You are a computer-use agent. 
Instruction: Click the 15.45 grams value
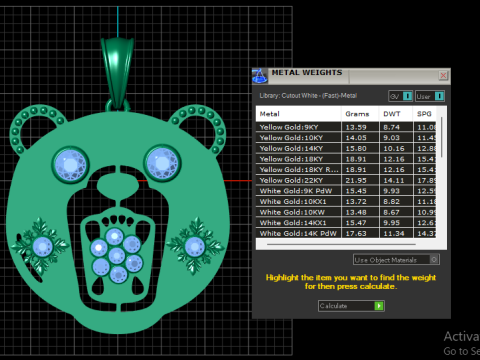point(356,191)
